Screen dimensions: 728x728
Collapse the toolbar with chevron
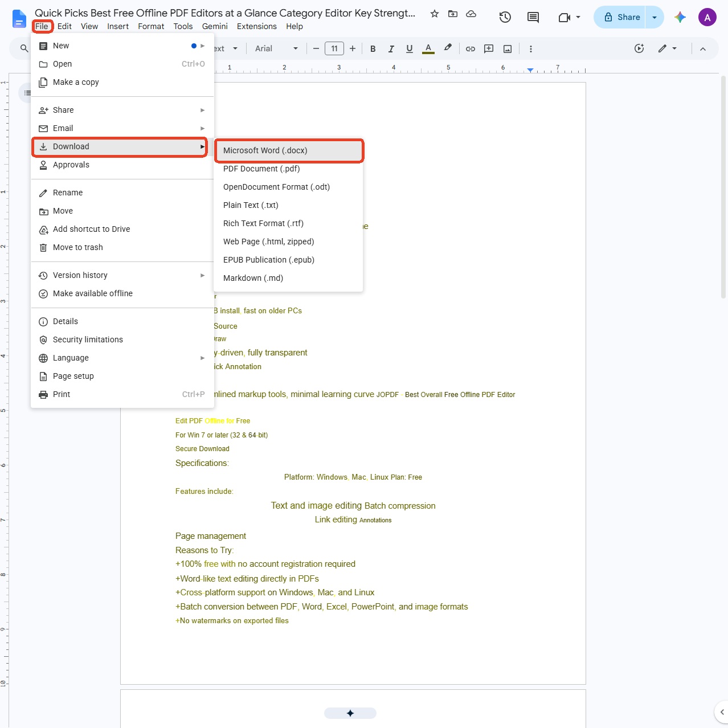coord(703,49)
